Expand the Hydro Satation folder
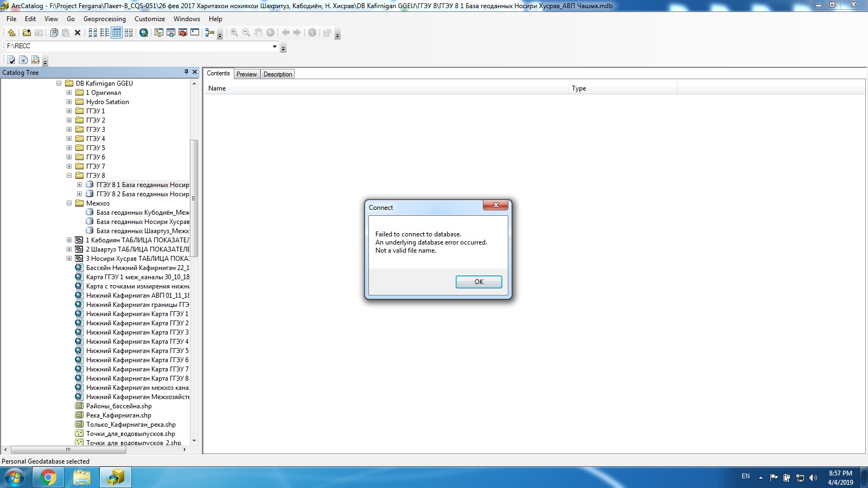This screenshot has height=488, width=868. [x=69, y=102]
